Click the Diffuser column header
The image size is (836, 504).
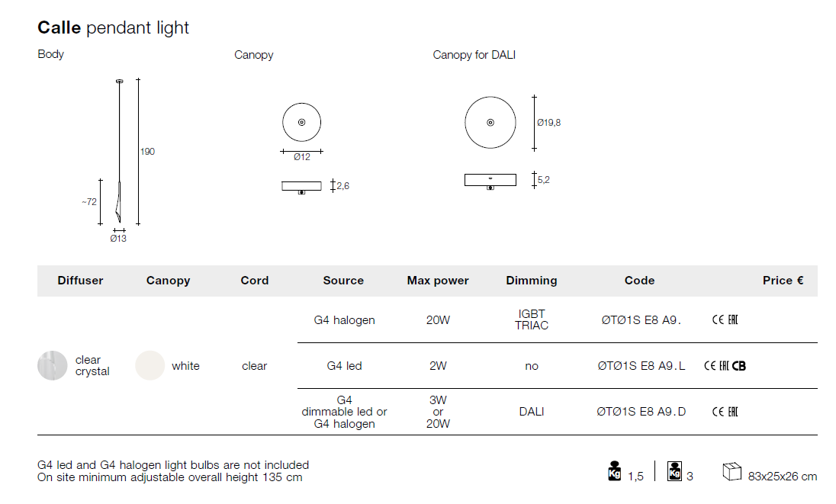pos(80,281)
